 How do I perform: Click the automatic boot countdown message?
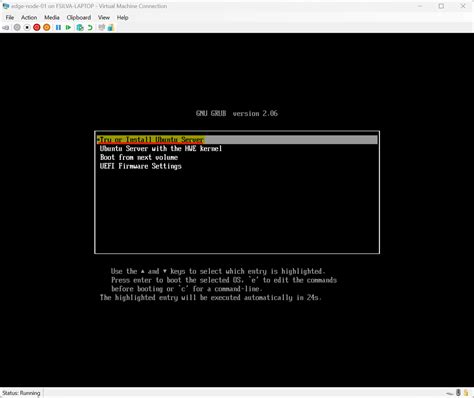211,298
